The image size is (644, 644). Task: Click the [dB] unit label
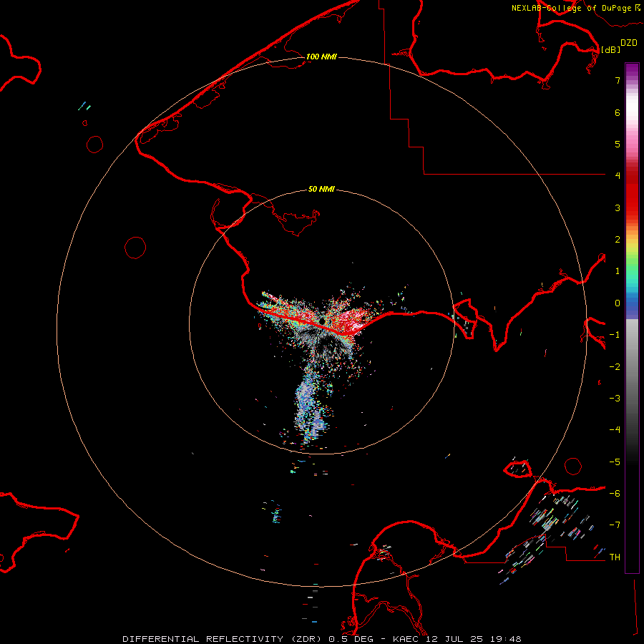(611, 50)
